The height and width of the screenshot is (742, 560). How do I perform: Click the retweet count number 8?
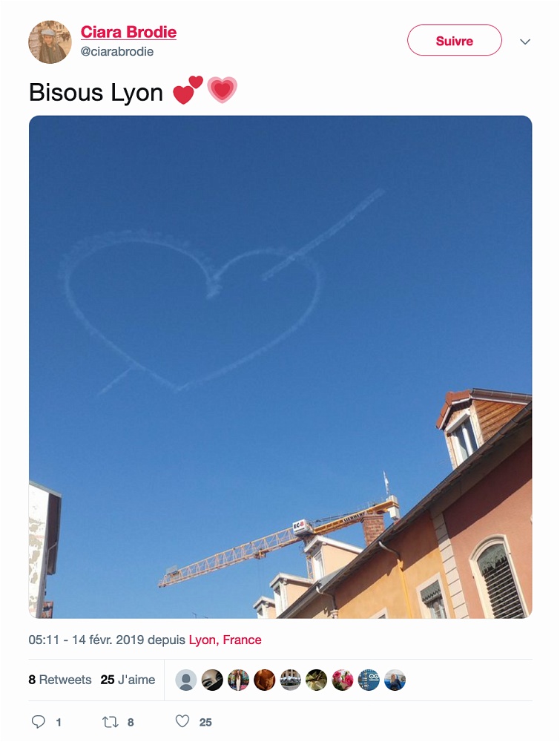point(131,722)
